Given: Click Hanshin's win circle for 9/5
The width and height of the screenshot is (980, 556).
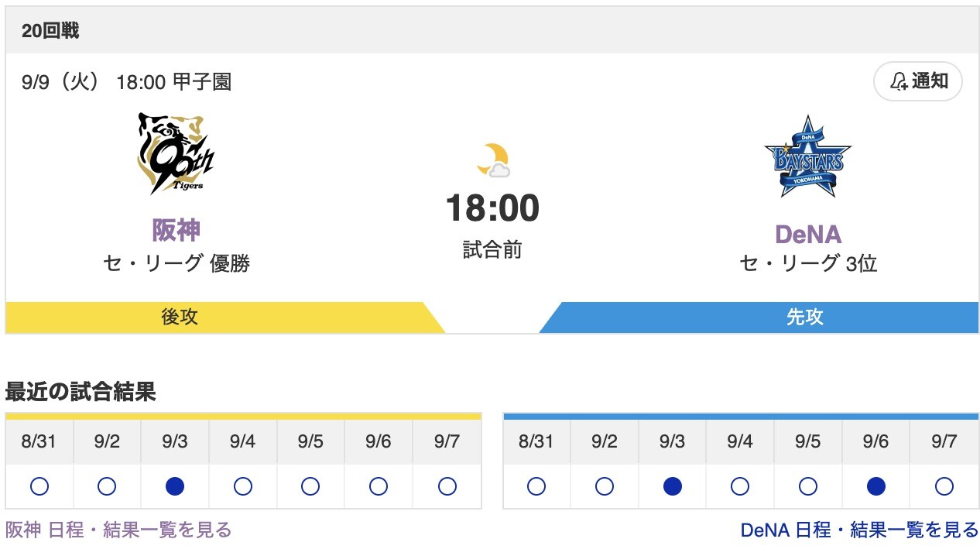Looking at the screenshot, I should point(310,486).
